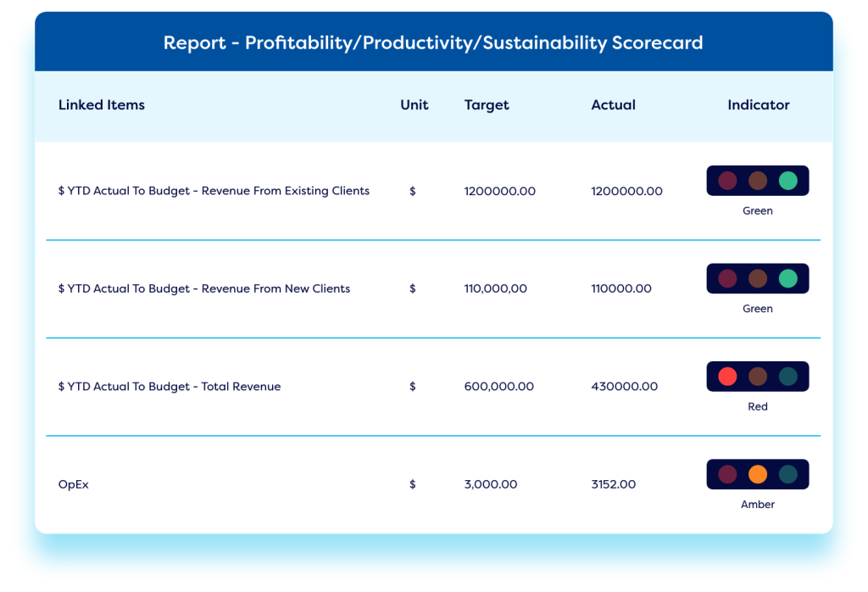Click the lit red dot in Total Revenue row
The width and height of the screenshot is (868, 592).
(x=727, y=377)
